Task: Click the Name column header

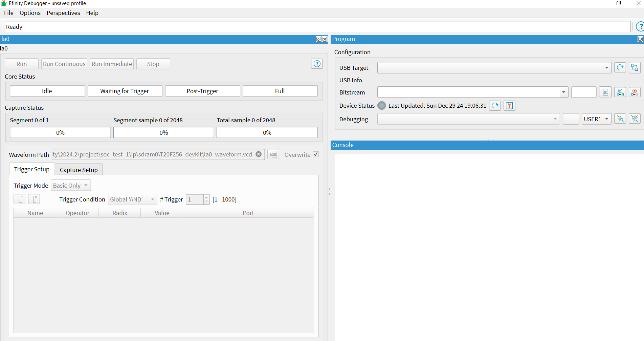Action: [x=35, y=213]
